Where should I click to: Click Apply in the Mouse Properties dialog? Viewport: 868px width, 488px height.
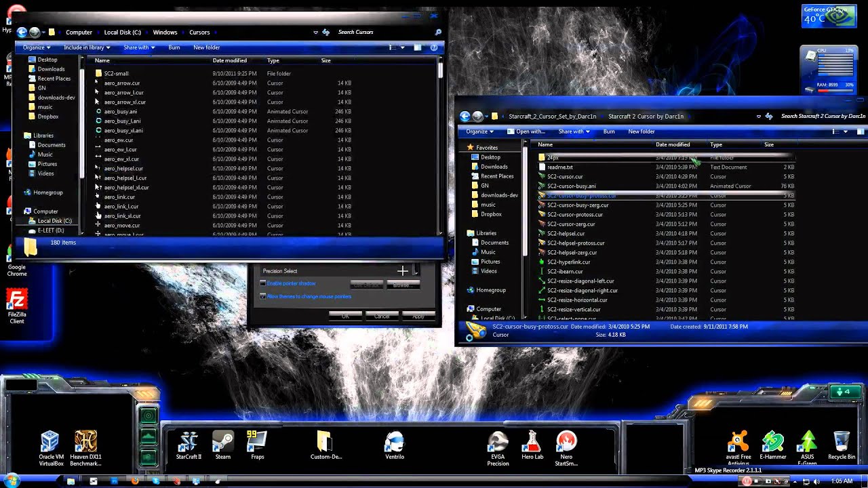point(418,316)
